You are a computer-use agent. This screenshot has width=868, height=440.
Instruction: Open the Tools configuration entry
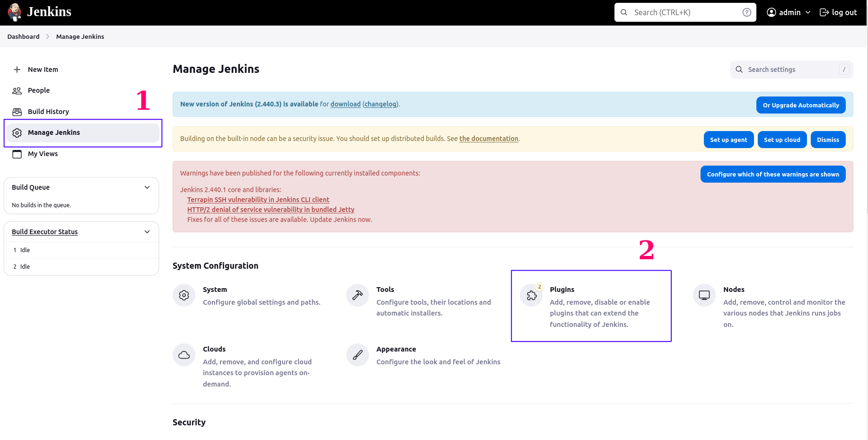(419, 301)
